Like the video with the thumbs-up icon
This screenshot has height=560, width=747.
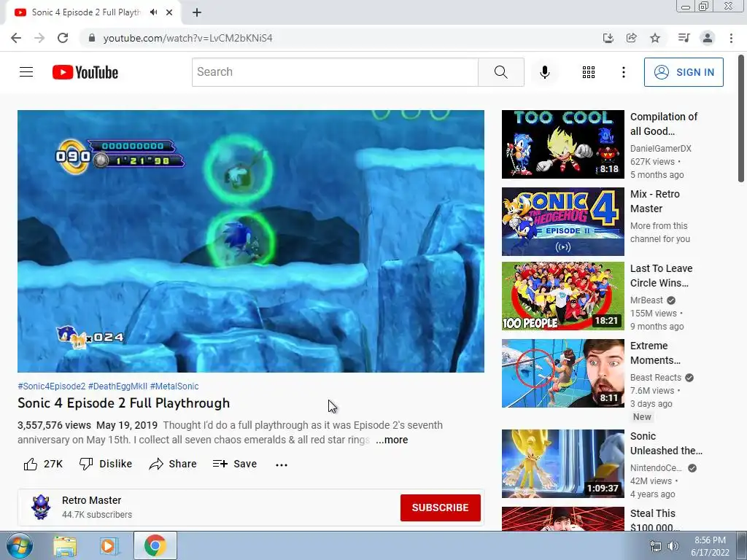pyautogui.click(x=31, y=464)
